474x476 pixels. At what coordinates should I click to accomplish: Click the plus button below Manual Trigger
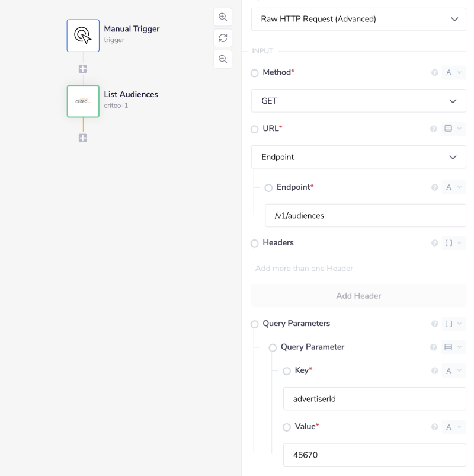[x=82, y=68]
